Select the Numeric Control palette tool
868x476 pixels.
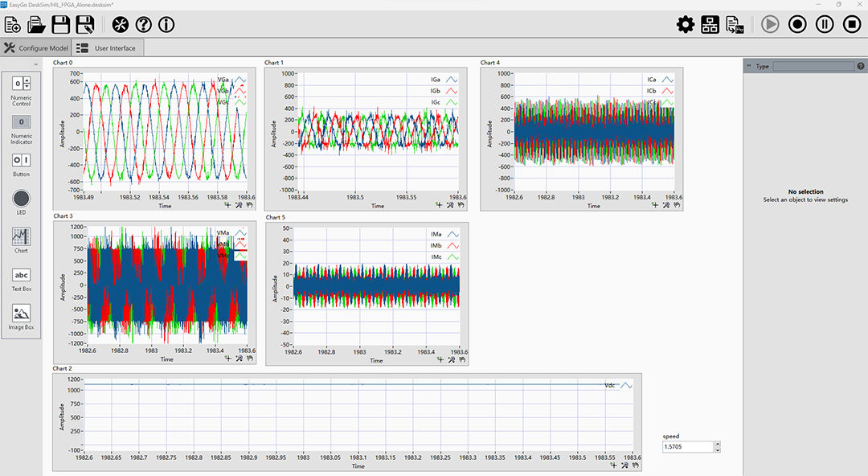[19, 84]
